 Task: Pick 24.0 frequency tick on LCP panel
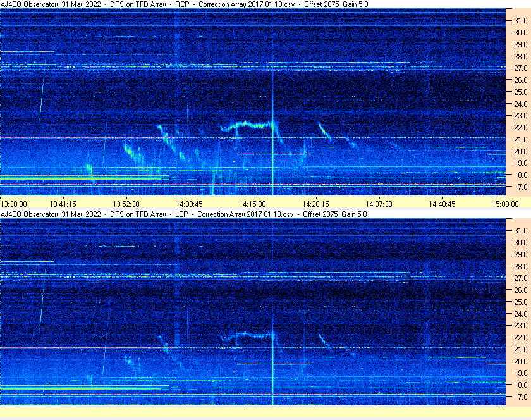[521, 314]
